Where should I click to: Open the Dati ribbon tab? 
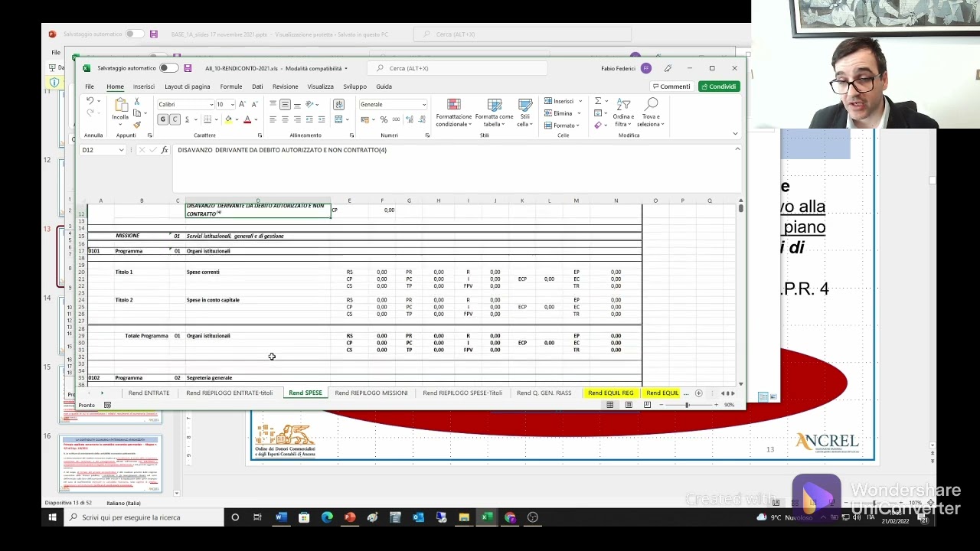257,86
